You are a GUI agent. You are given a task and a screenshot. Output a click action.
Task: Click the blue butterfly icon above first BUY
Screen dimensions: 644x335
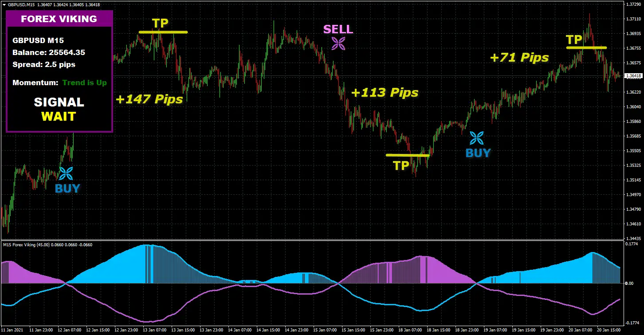[x=67, y=173]
